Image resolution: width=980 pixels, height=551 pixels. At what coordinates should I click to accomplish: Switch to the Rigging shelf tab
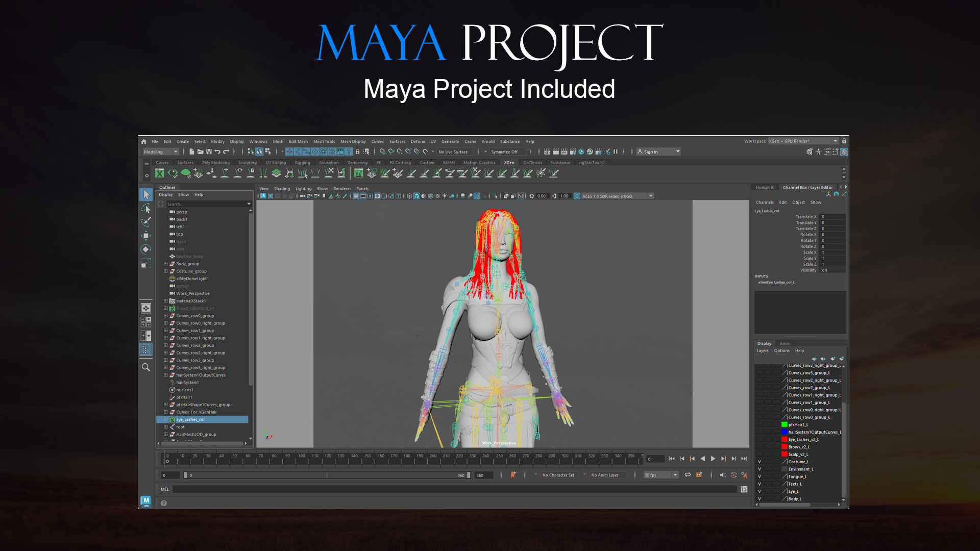pos(302,163)
